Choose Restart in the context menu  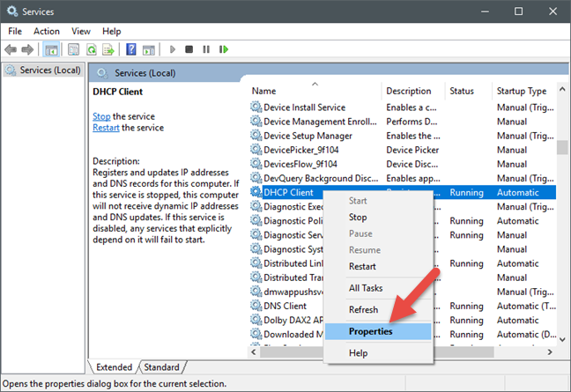[378, 266]
